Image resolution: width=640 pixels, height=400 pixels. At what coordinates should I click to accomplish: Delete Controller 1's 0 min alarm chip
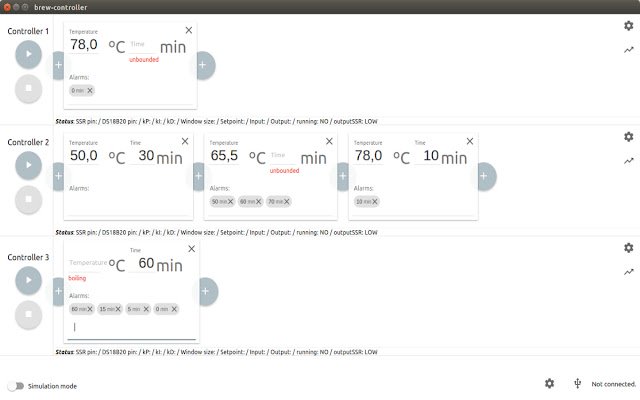click(x=90, y=91)
